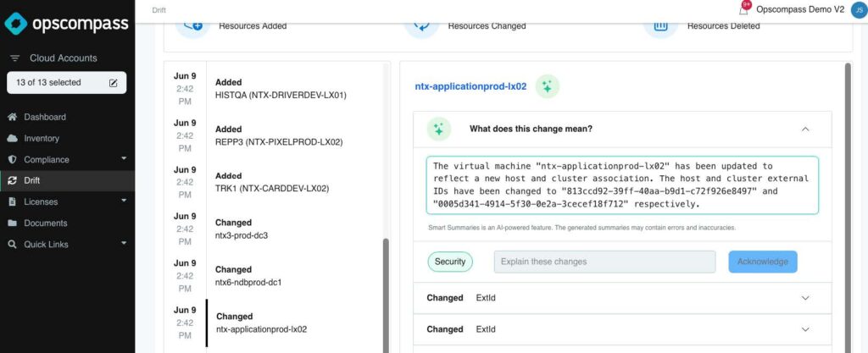Screen dimensions: 868x353
Task: Click the Opscompass logo
Action: [66, 23]
